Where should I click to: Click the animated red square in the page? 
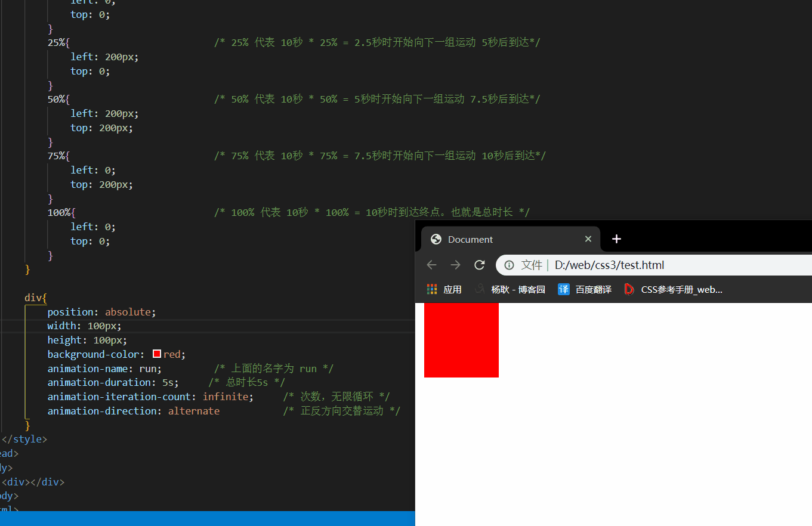pyautogui.click(x=461, y=340)
